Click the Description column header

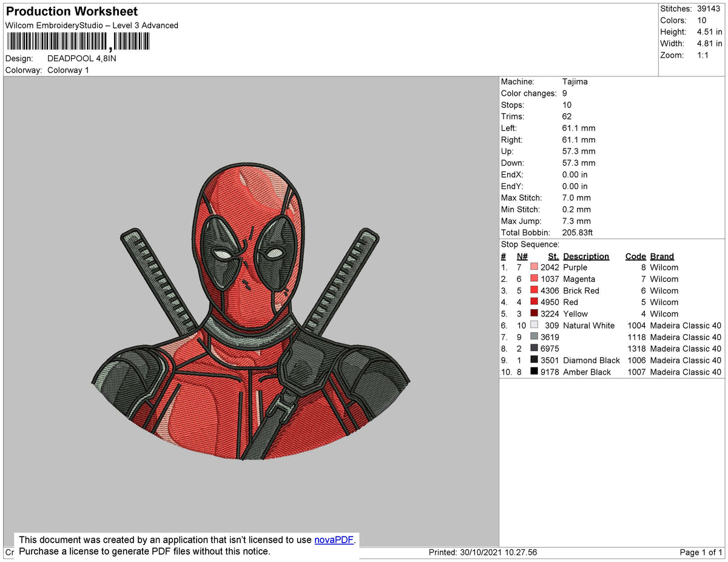[586, 256]
